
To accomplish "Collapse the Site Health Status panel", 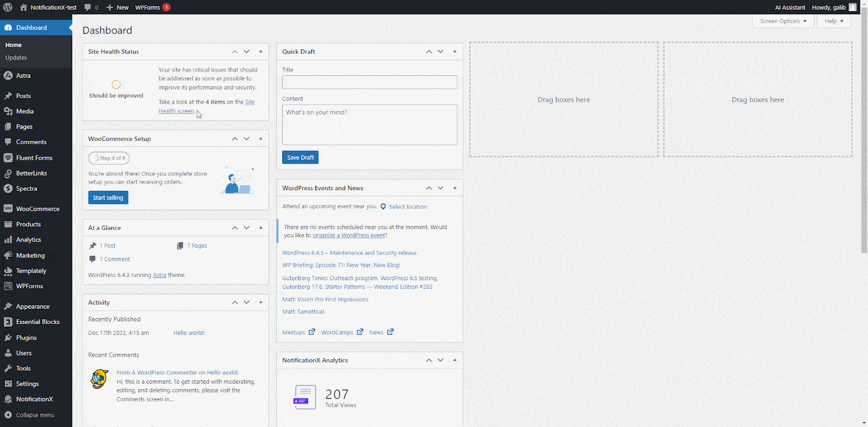I will coord(261,51).
